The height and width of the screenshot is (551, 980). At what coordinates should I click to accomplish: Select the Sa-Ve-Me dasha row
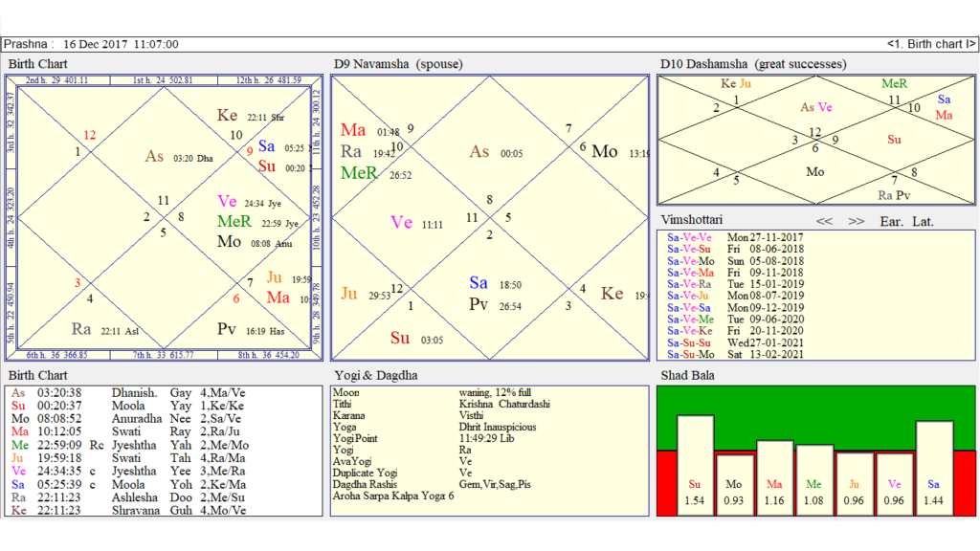click(735, 320)
